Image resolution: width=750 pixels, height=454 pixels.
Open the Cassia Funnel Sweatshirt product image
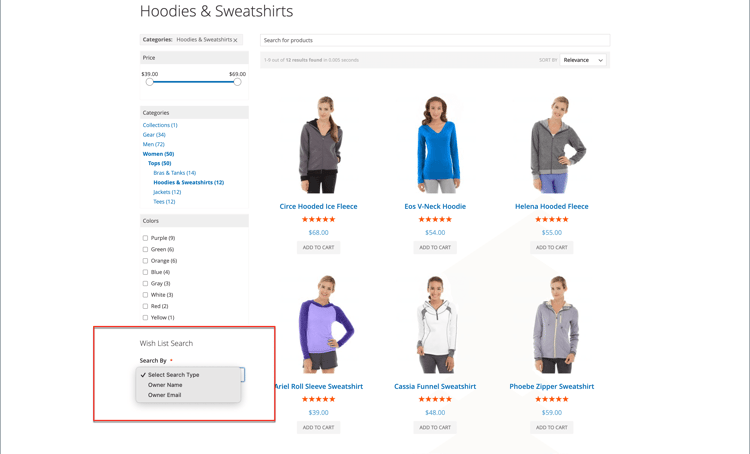click(x=436, y=324)
